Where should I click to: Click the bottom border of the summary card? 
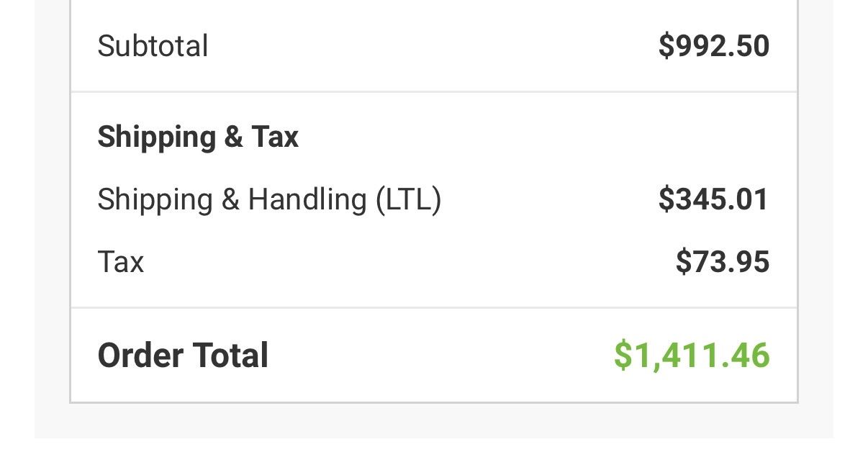tap(434, 402)
